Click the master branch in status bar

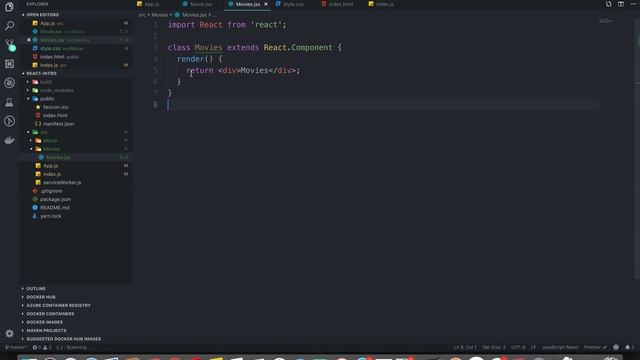pyautogui.click(x=16, y=347)
